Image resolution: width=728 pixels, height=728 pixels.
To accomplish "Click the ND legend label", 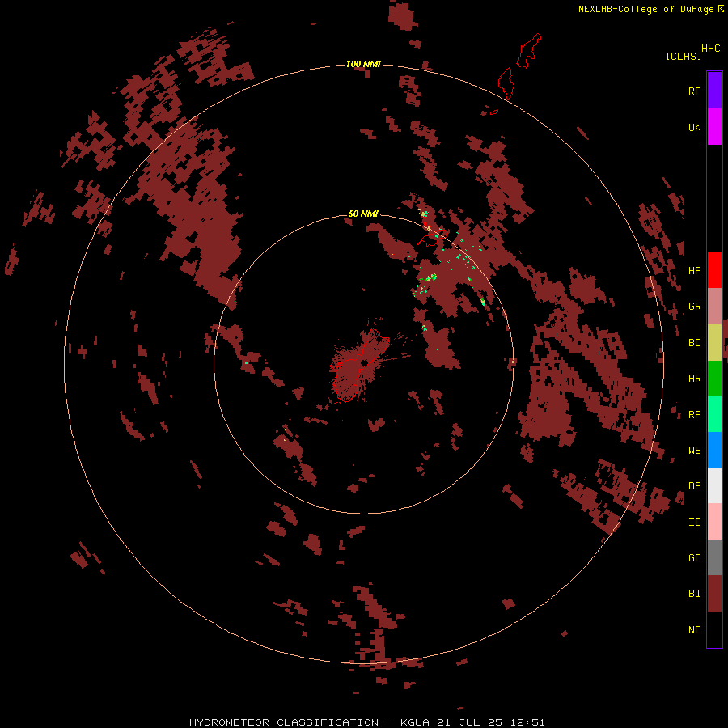I will pyautogui.click(x=694, y=630).
